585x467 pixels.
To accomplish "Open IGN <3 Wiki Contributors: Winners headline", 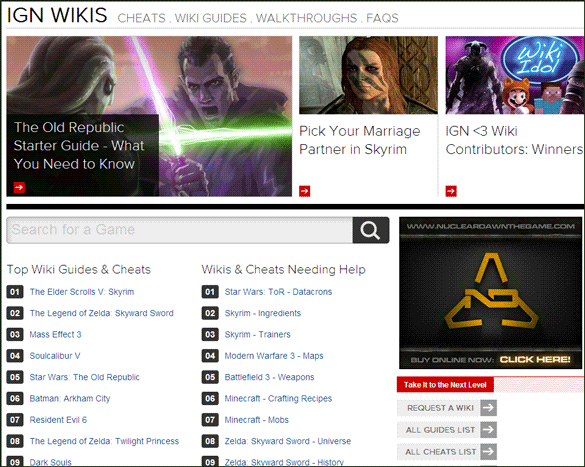I will (x=514, y=140).
